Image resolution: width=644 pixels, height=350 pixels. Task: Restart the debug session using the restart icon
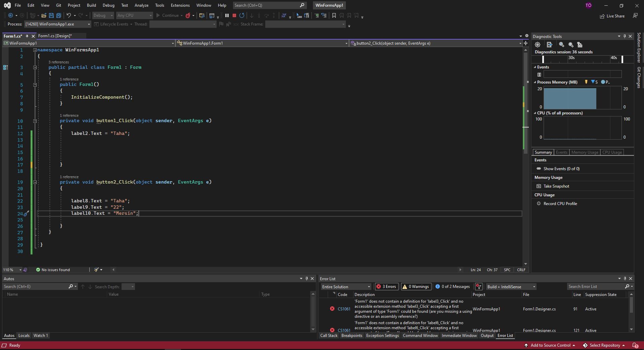(242, 15)
